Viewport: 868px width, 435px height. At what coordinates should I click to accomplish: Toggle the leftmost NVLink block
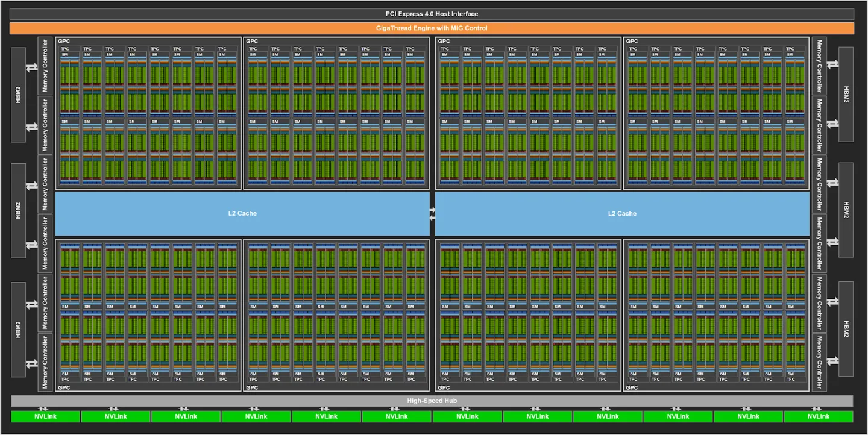click(45, 416)
